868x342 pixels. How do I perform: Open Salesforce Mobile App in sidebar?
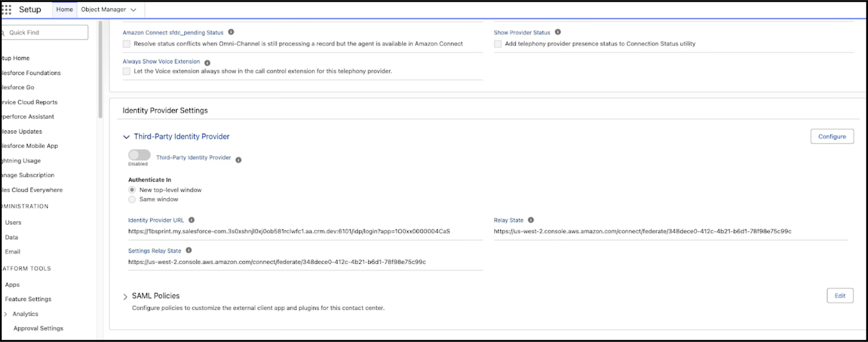(29, 146)
